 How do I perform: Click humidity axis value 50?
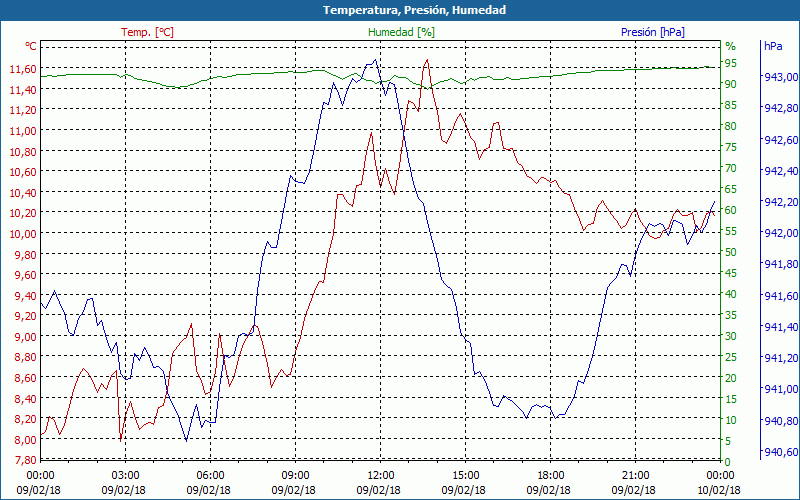[731, 252]
